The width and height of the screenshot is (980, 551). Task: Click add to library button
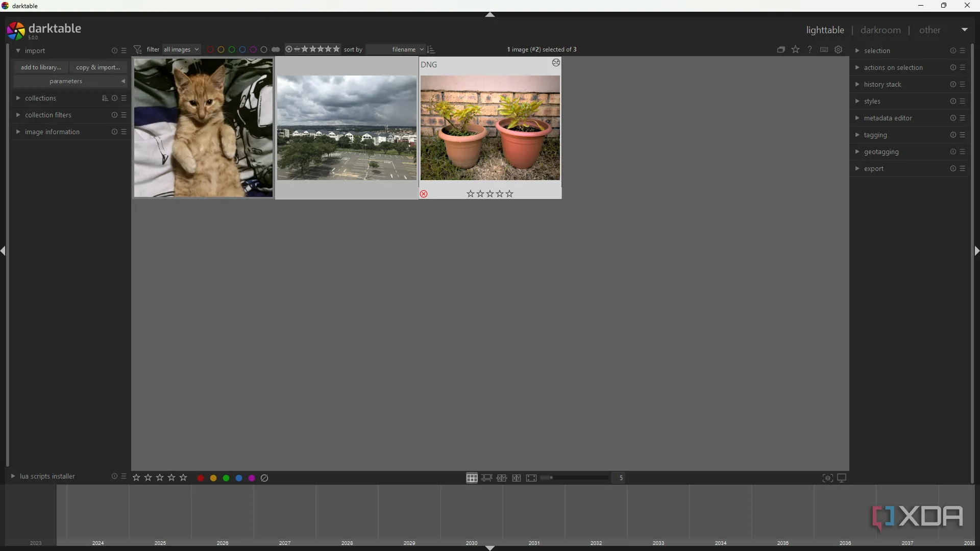click(x=41, y=67)
